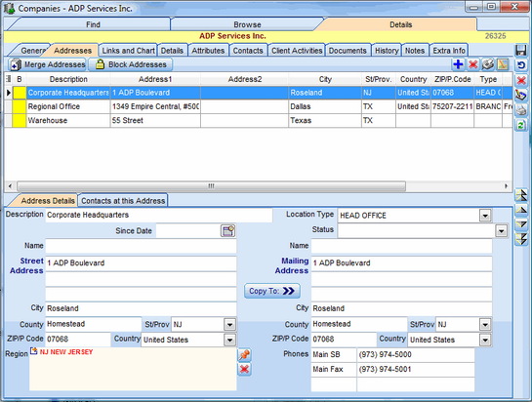Click the Main Fax phone number field
532x402 pixels.
416,369
